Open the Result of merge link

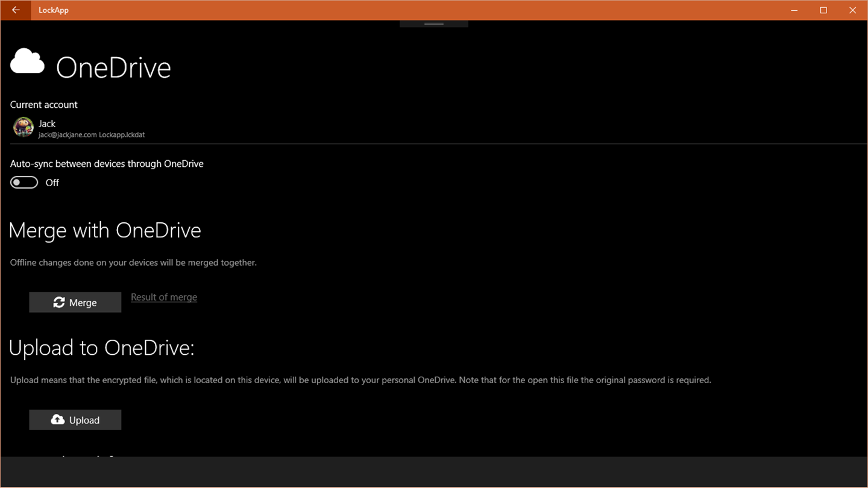click(164, 297)
